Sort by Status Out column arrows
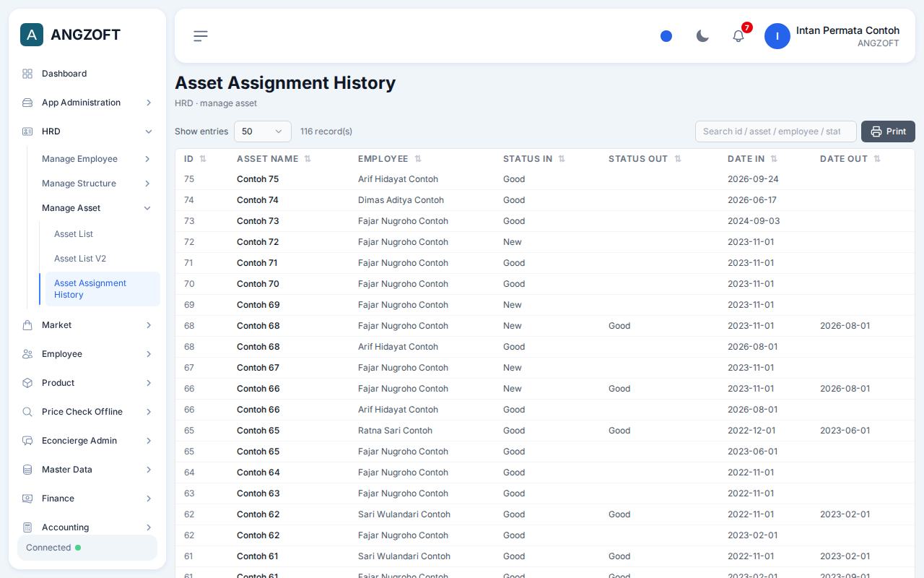 [x=678, y=159]
